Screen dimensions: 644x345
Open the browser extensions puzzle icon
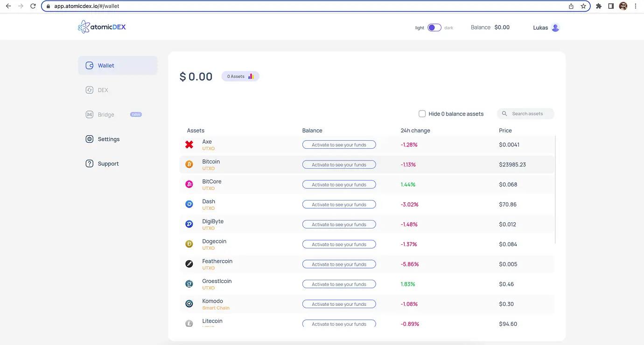pyautogui.click(x=599, y=6)
